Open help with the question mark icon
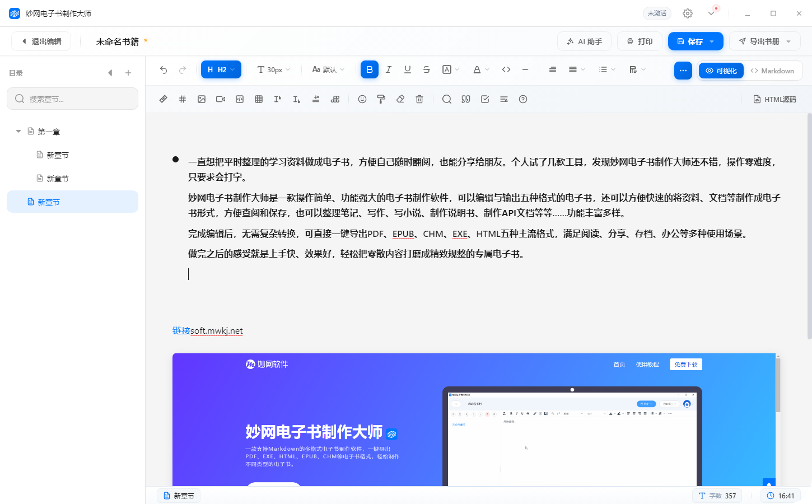The height and width of the screenshot is (504, 812). (x=523, y=99)
